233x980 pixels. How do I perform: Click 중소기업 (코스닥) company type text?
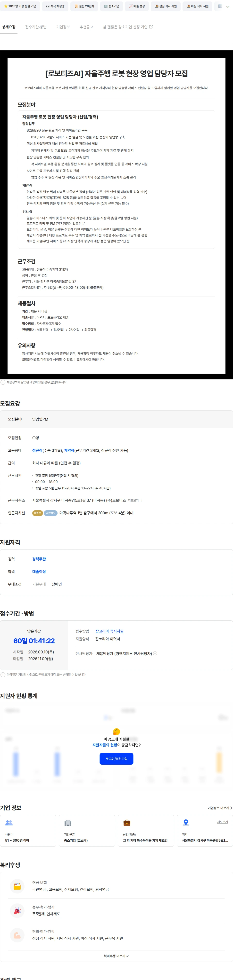click(76, 841)
